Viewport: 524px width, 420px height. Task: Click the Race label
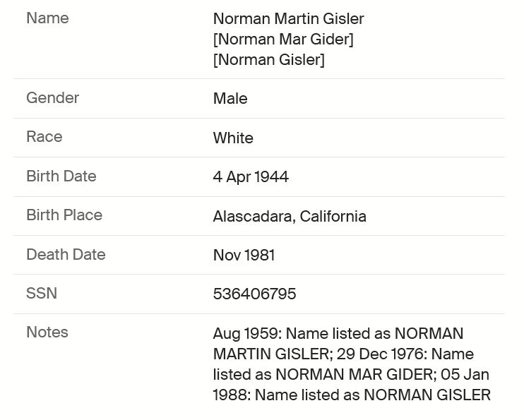(x=44, y=137)
